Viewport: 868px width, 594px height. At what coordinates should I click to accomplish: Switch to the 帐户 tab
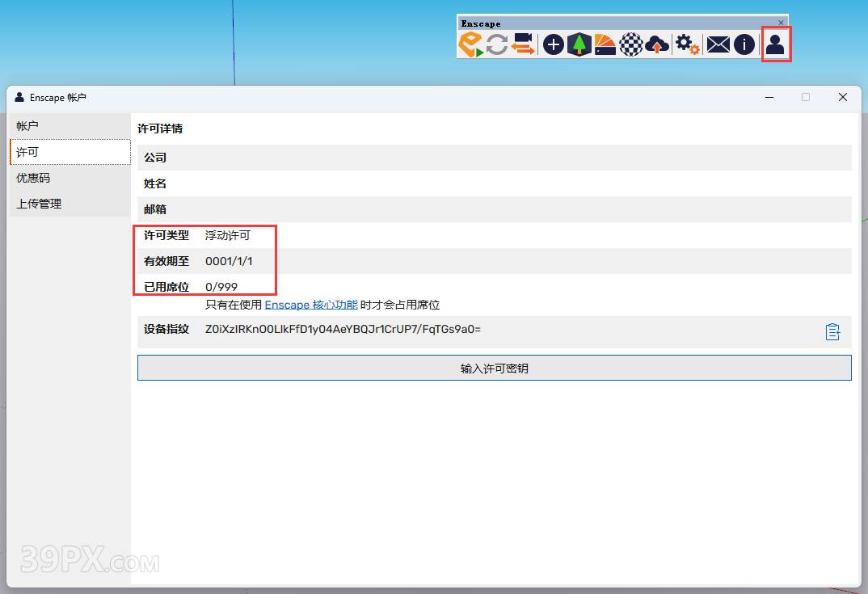(28, 125)
